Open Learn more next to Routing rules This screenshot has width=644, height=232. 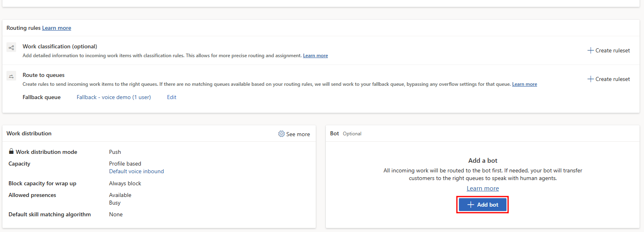pyautogui.click(x=56, y=28)
